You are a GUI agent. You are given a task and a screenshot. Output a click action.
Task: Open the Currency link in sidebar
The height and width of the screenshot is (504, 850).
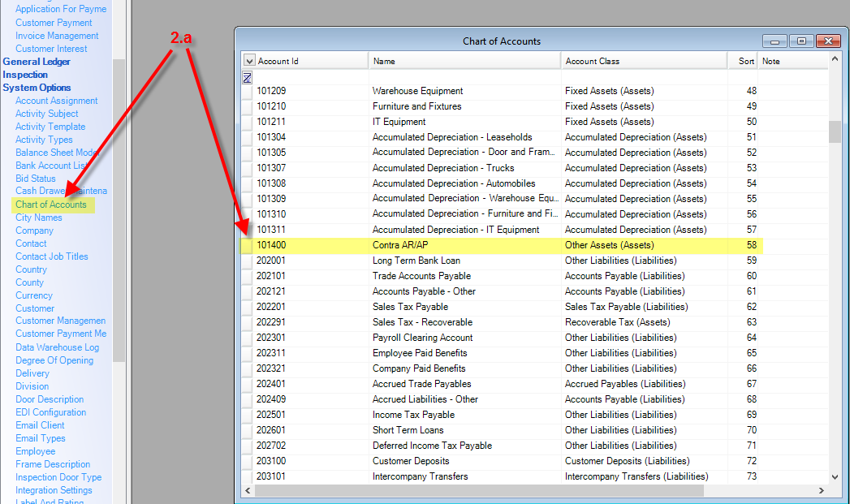33,295
